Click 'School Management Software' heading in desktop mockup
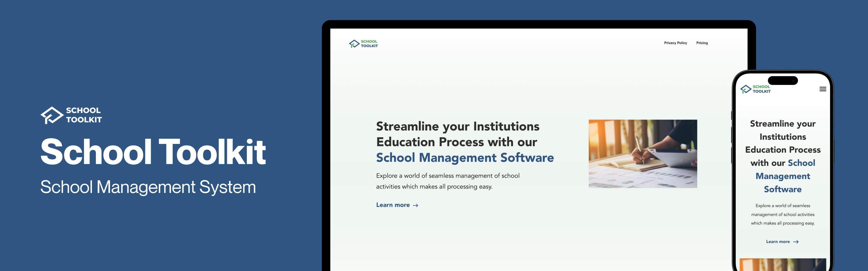This screenshot has height=271, width=868. pos(465,157)
